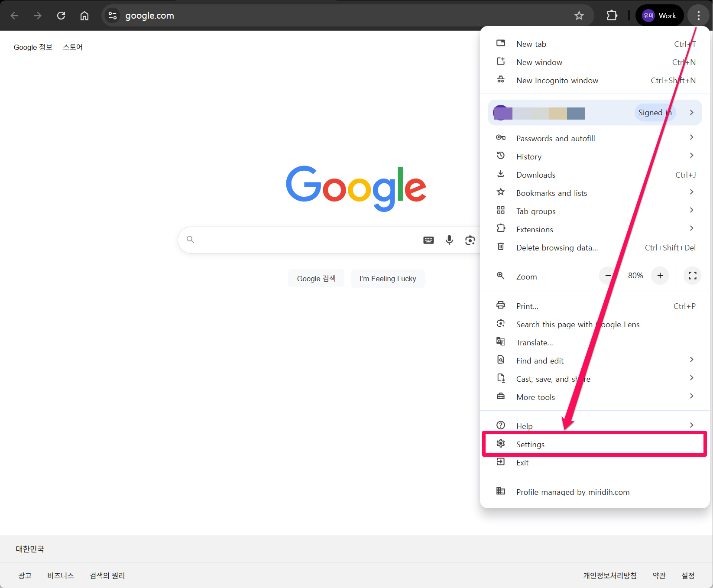Click the home icon in the toolbar

point(84,16)
